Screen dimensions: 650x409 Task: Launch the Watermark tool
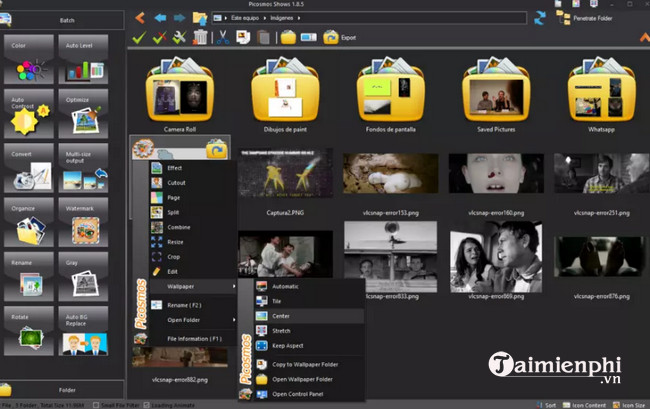click(86, 224)
